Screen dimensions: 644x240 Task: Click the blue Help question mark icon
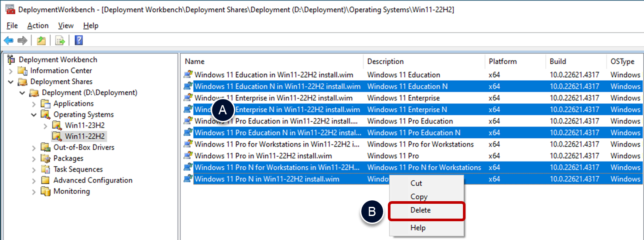point(79,41)
